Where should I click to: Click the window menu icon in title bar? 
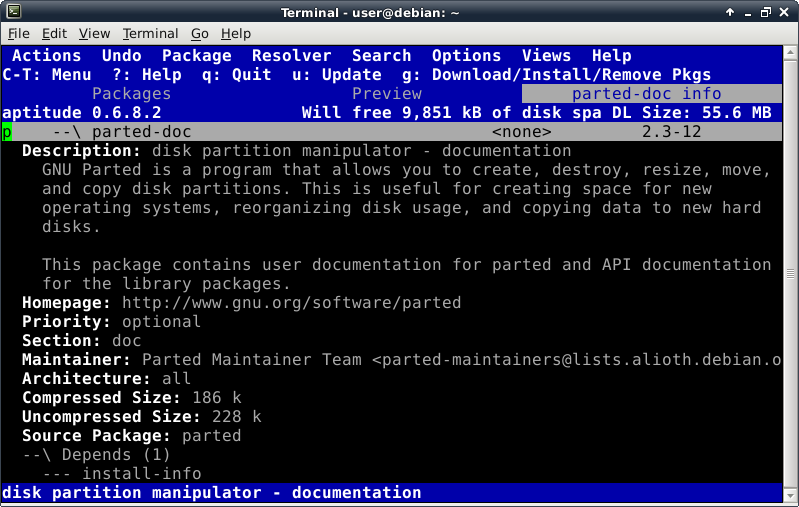click(x=12, y=10)
